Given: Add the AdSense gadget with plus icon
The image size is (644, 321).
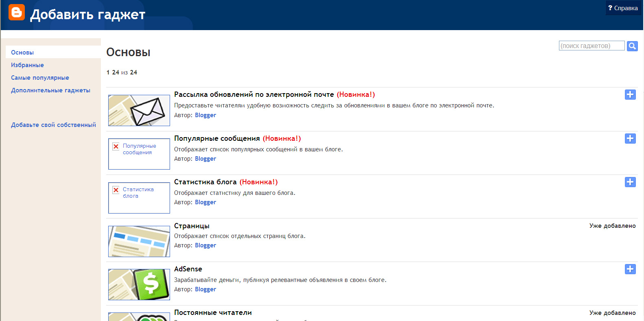Looking at the screenshot, I should point(630,269).
